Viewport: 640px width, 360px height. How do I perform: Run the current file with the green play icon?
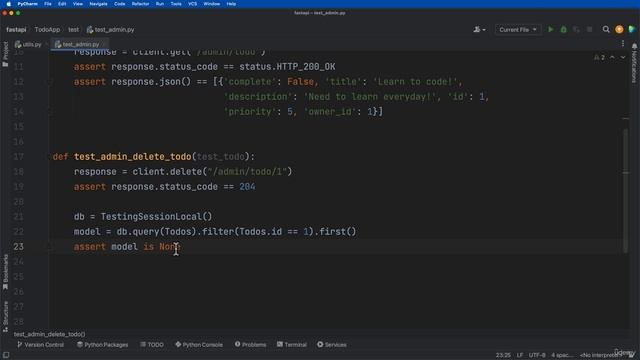click(551, 29)
